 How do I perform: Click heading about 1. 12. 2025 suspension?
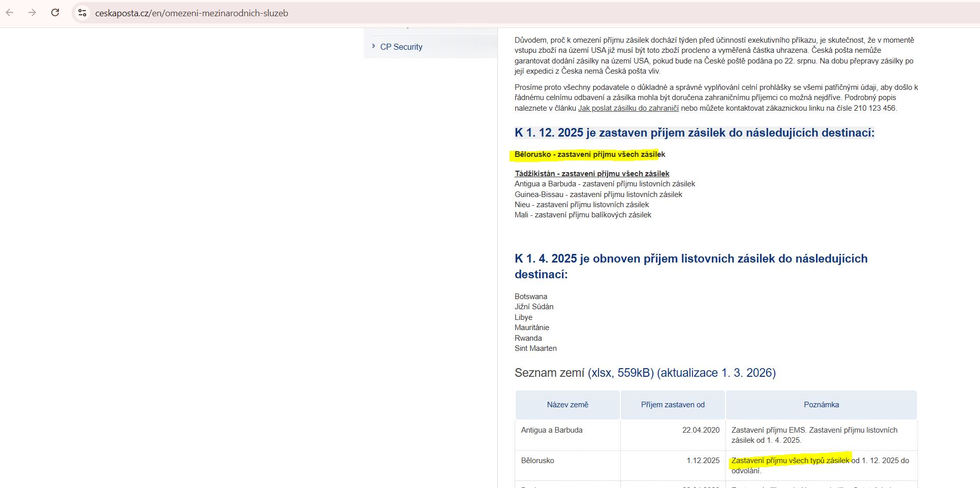point(694,133)
